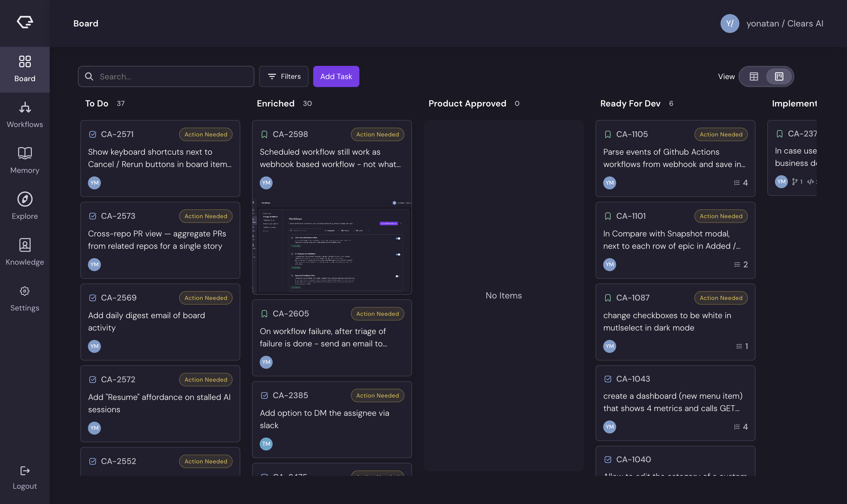This screenshot has width=847, height=504.
Task: Switch to table view
Action: pos(753,76)
